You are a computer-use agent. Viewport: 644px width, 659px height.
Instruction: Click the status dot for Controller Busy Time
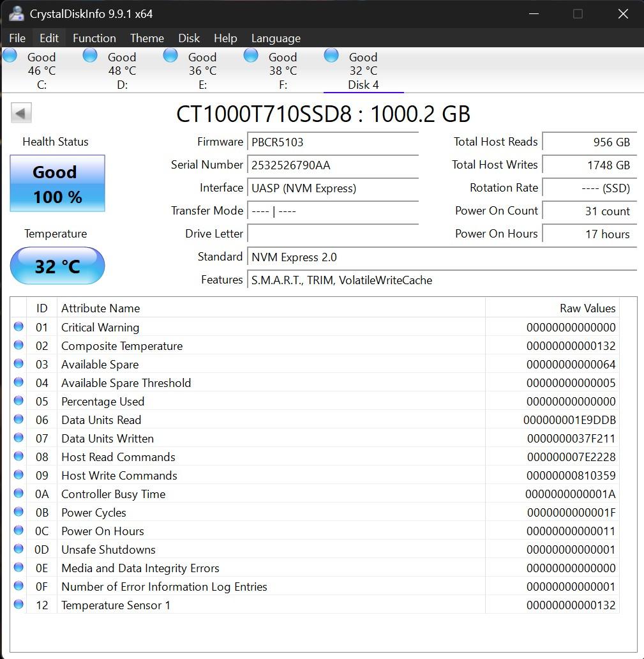click(x=19, y=493)
